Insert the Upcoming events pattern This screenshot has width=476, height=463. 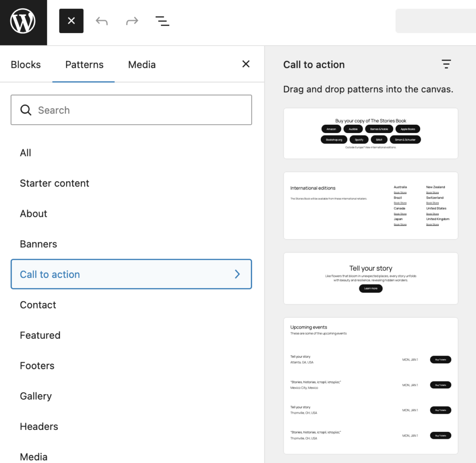[x=370, y=385]
